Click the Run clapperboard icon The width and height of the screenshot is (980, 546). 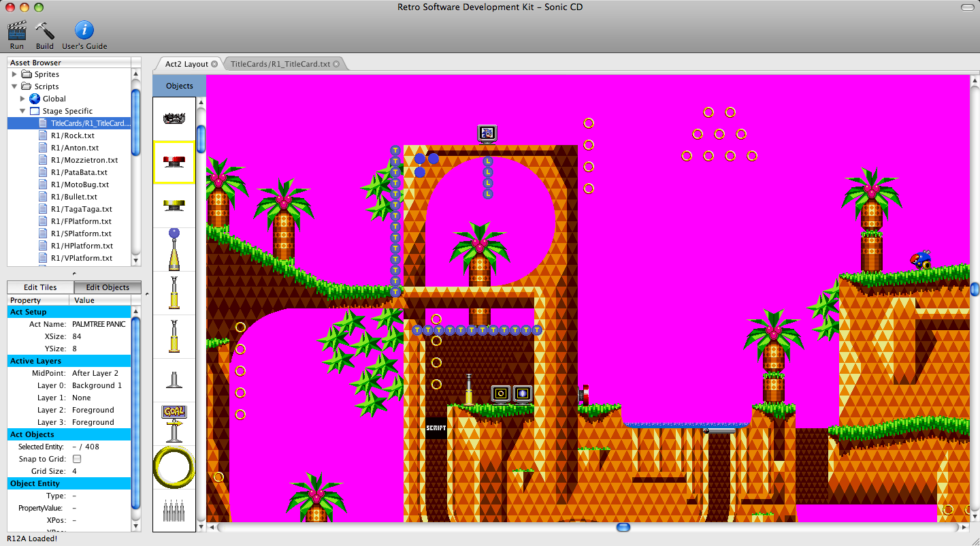point(17,31)
